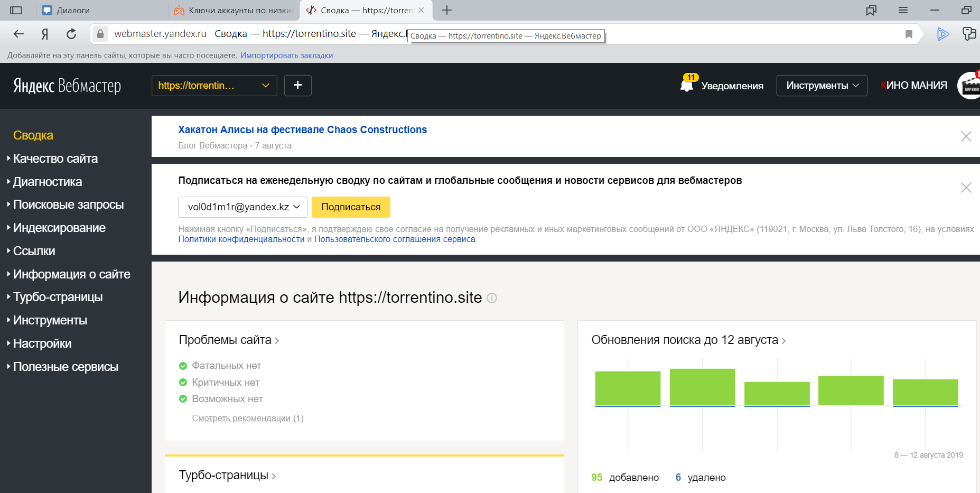Close the weekly summary subscription banner

[x=966, y=188]
